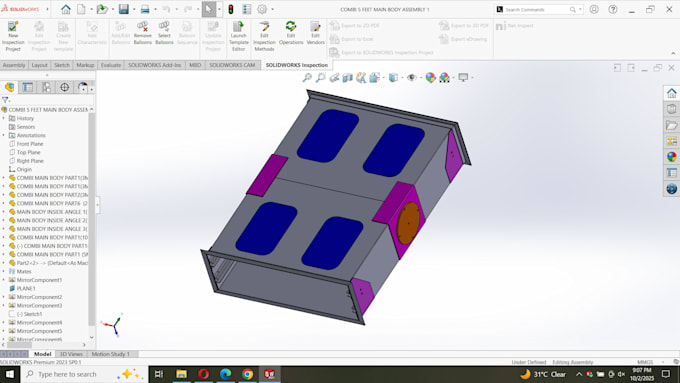The image size is (680, 383).
Task: Click Edit Appearance color sphere icon
Action: click(x=430, y=78)
